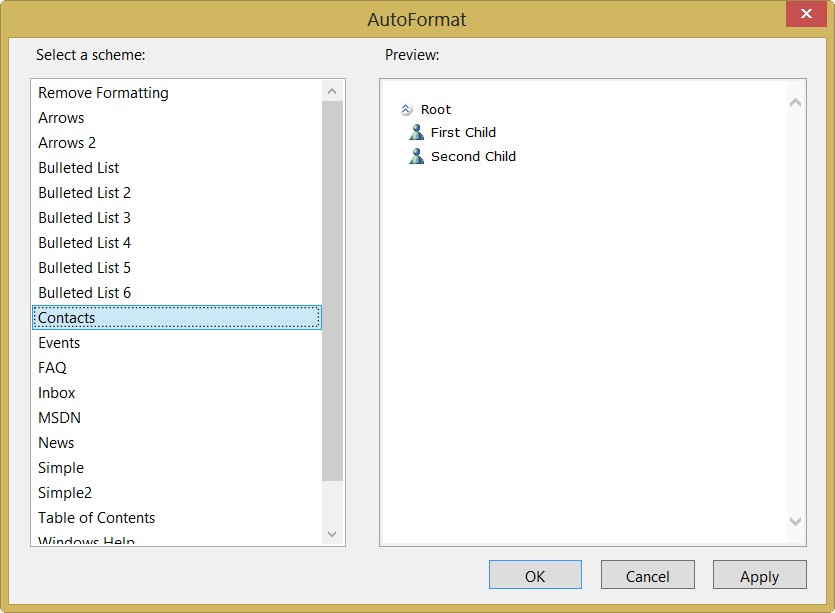The width and height of the screenshot is (835, 613).
Task: Click the OK button
Action: click(535, 575)
